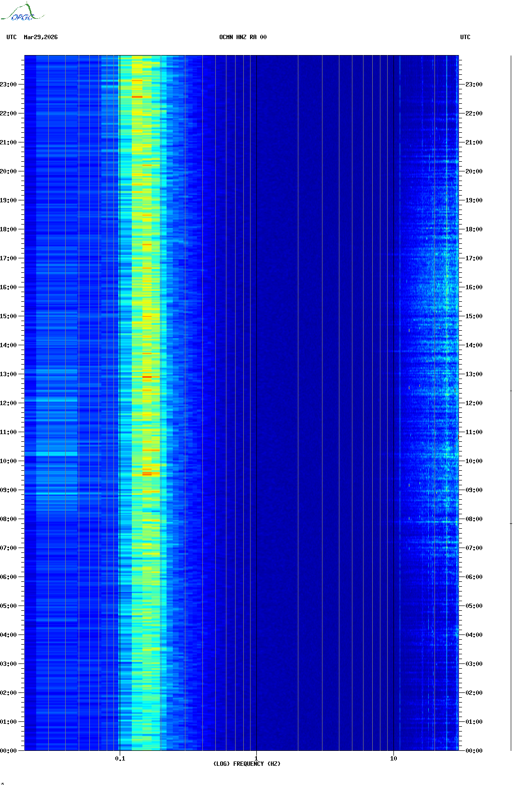Screen dimensions: 532x789
Task: Click the 1 Hz frequency tick label
Action: click(256, 758)
